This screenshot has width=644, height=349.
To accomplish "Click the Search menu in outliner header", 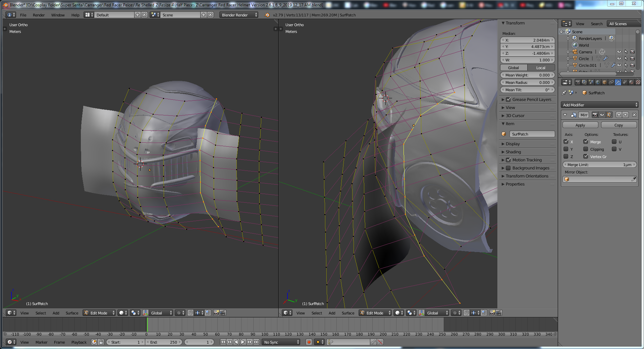I will pyautogui.click(x=597, y=24).
